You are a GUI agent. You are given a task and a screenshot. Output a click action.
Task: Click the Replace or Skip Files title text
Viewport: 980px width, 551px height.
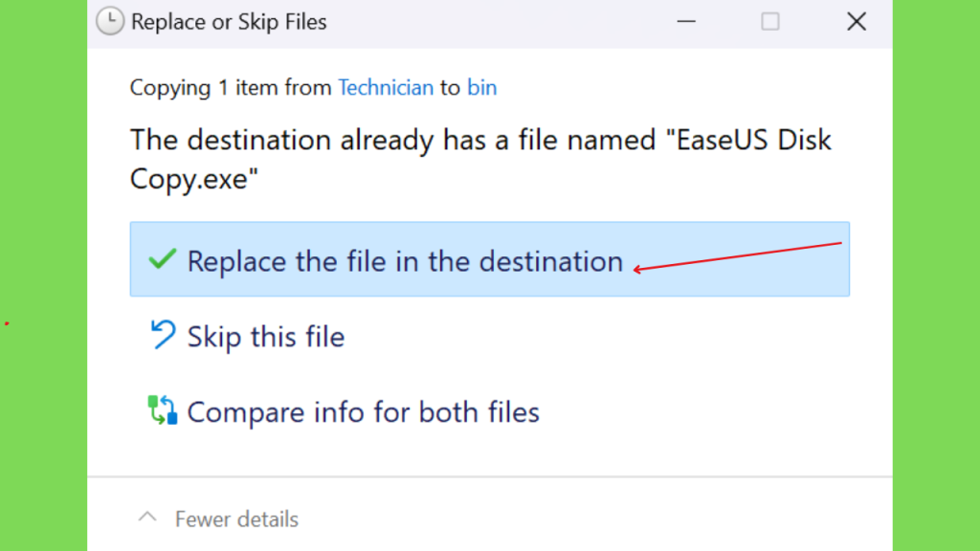click(x=229, y=22)
